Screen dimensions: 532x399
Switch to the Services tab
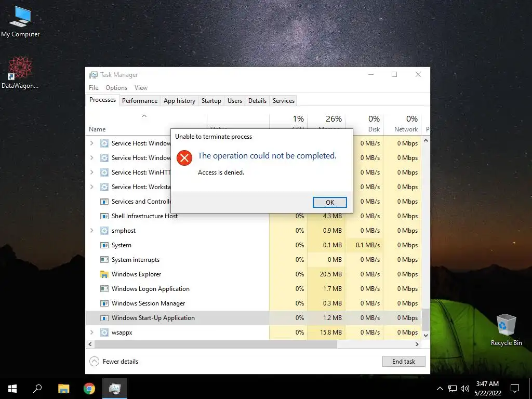coord(284,101)
